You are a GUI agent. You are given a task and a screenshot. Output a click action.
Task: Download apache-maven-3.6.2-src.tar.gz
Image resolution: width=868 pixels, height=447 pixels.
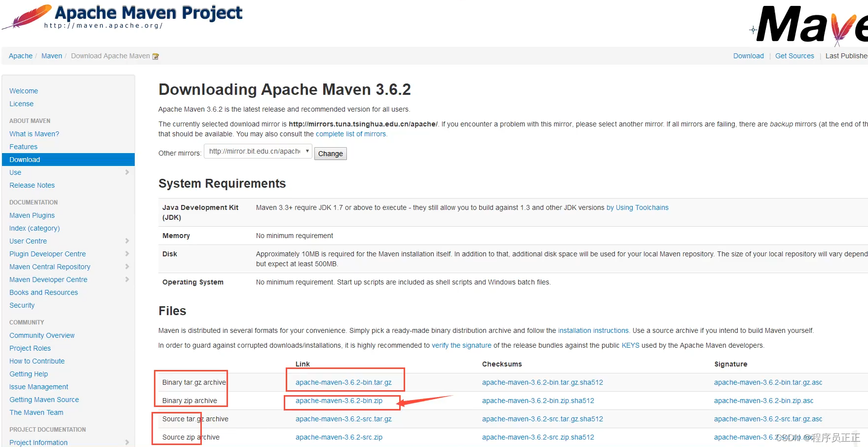(x=343, y=419)
